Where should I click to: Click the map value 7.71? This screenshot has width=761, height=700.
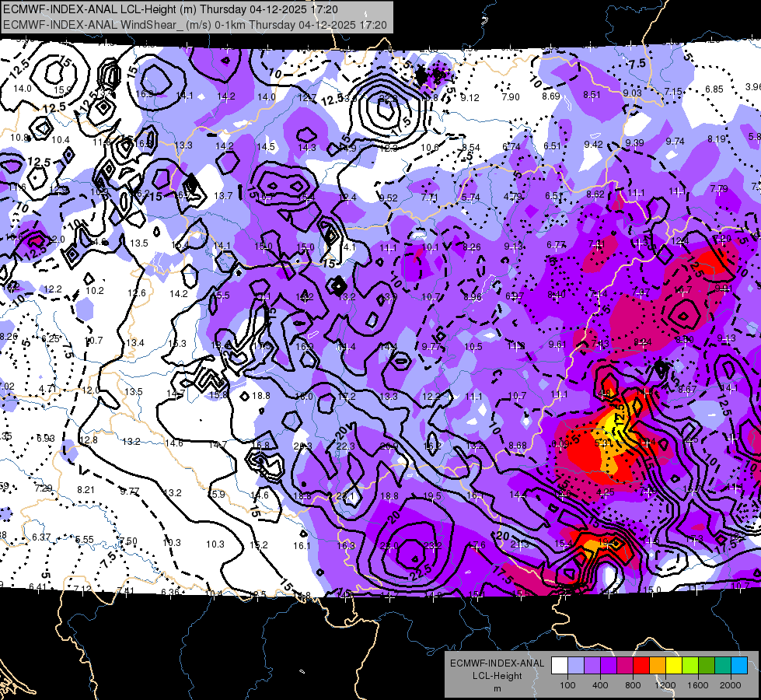pyautogui.click(x=430, y=198)
